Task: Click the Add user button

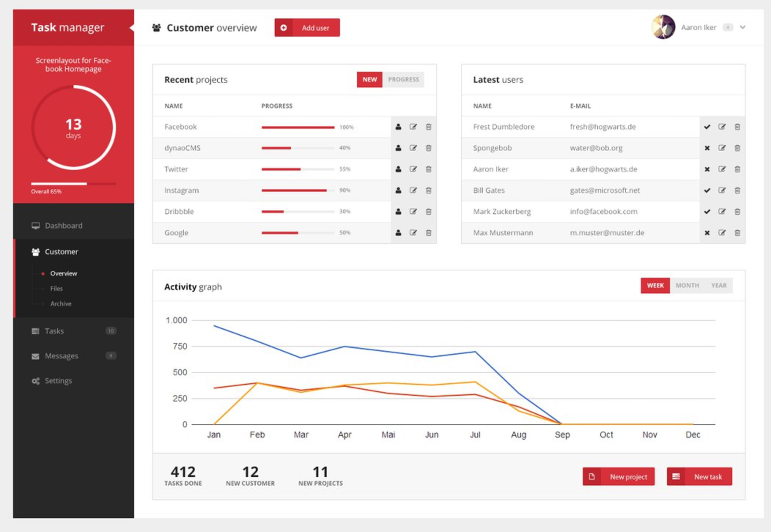Action: 307,28
